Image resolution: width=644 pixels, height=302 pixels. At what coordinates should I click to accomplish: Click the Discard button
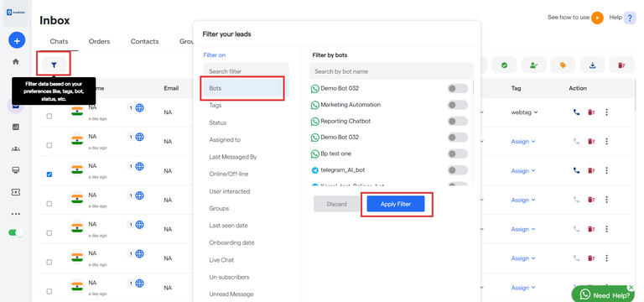[x=337, y=204]
